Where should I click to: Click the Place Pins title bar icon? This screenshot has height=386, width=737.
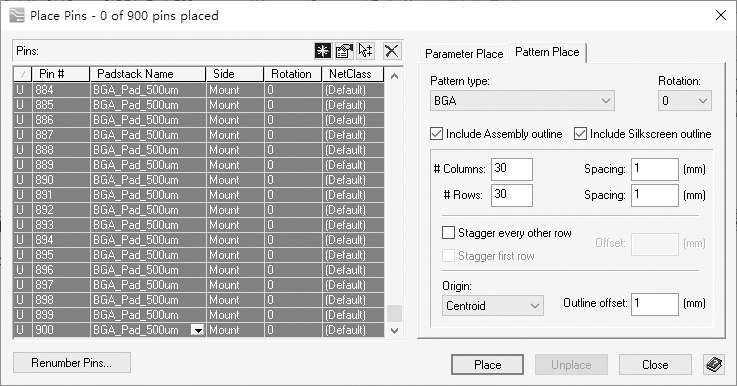16,16
